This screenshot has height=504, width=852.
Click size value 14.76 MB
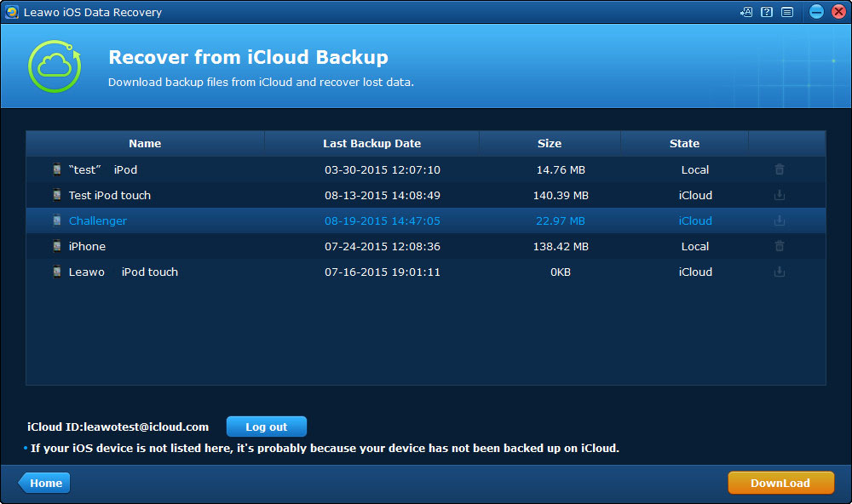tap(561, 169)
